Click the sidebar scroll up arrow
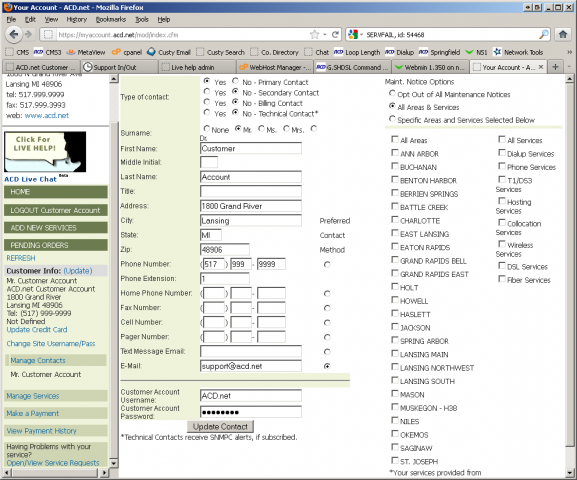Viewport: 577px width, 480px height. point(114,78)
